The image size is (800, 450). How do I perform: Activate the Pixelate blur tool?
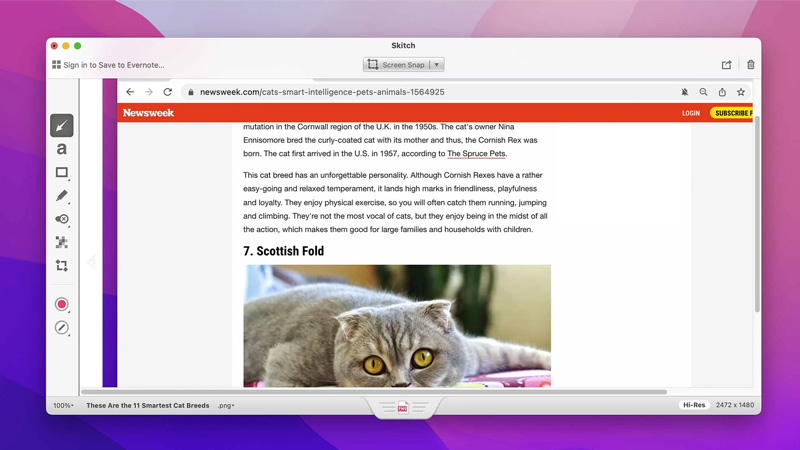[x=61, y=242]
